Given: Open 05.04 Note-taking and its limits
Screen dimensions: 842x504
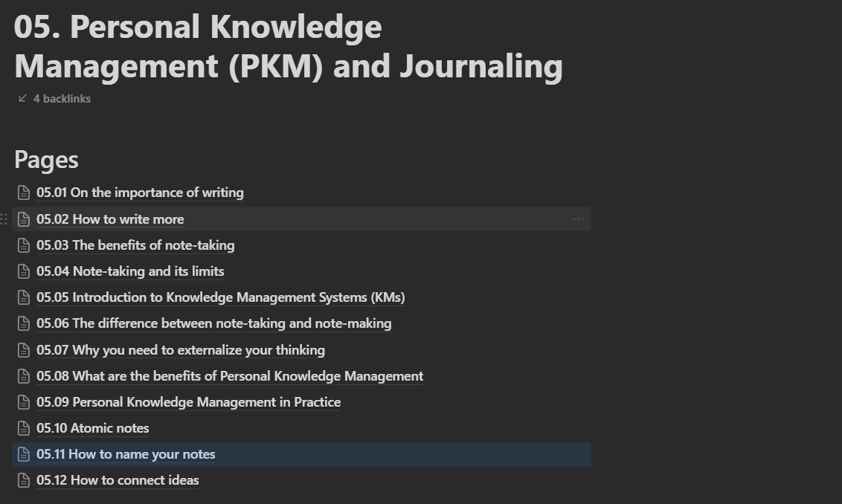Looking at the screenshot, I should click(129, 271).
